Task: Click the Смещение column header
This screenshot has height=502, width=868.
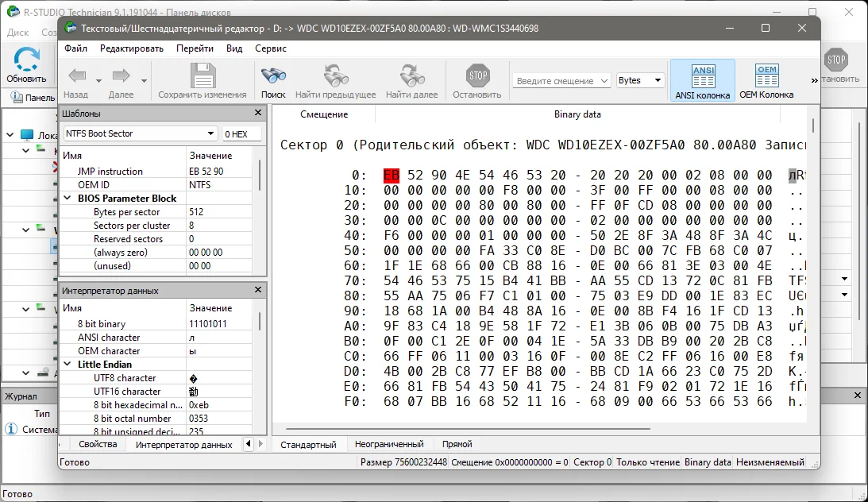Action: click(324, 114)
